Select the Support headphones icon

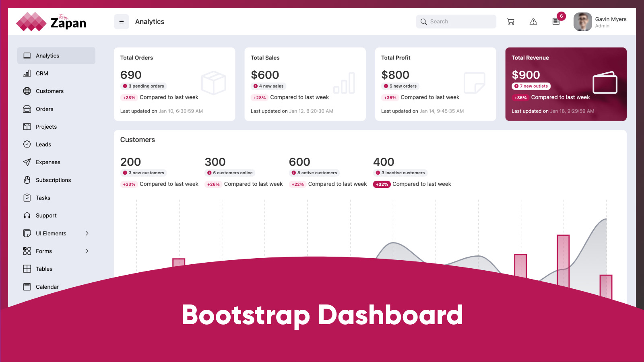(27, 215)
